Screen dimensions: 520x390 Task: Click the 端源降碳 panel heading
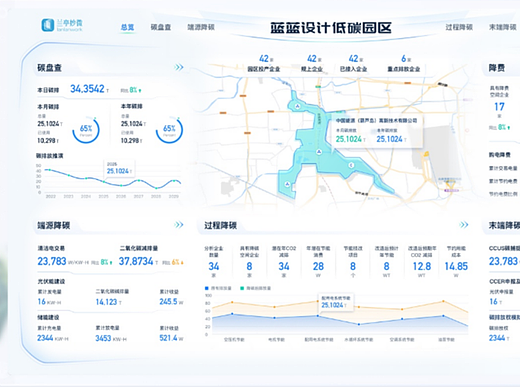click(53, 225)
